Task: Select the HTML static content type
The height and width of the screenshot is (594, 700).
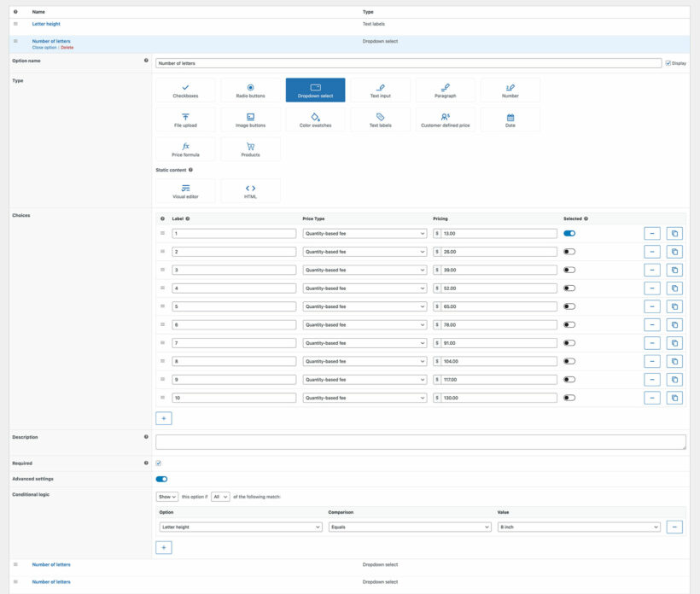Action: click(x=250, y=190)
